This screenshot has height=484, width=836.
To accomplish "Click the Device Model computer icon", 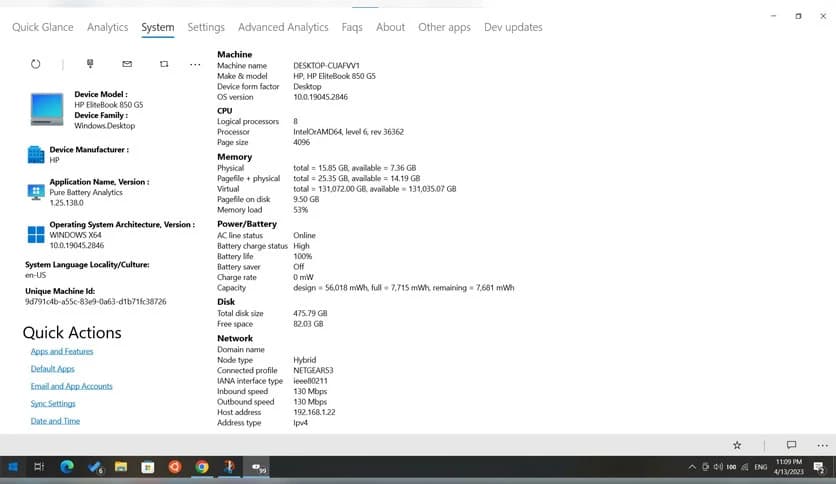I will 47,109.
